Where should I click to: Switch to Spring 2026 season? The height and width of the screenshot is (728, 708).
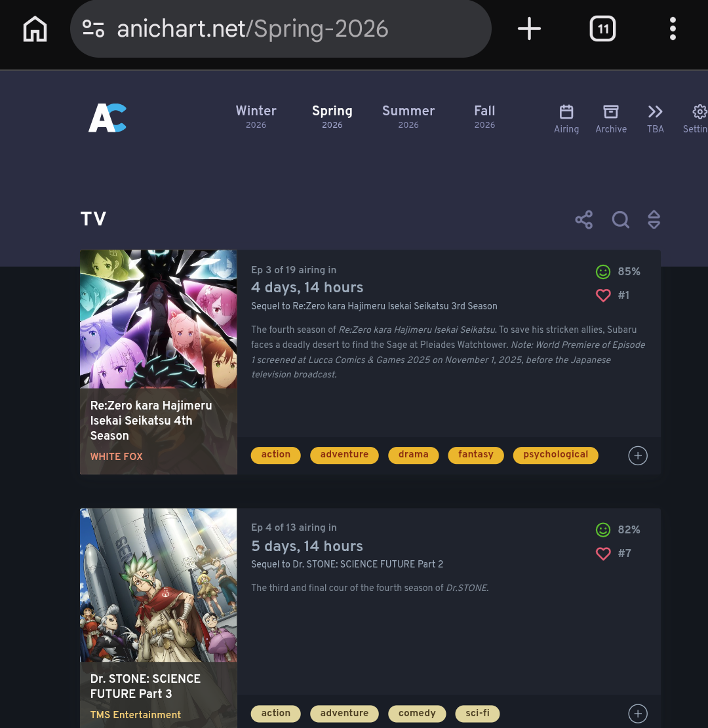332,117
